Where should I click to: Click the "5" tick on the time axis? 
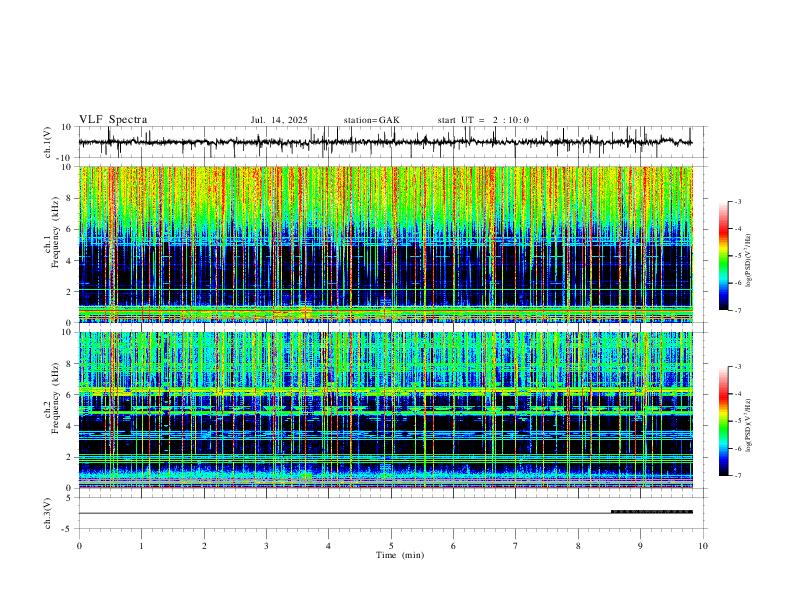[x=391, y=546]
